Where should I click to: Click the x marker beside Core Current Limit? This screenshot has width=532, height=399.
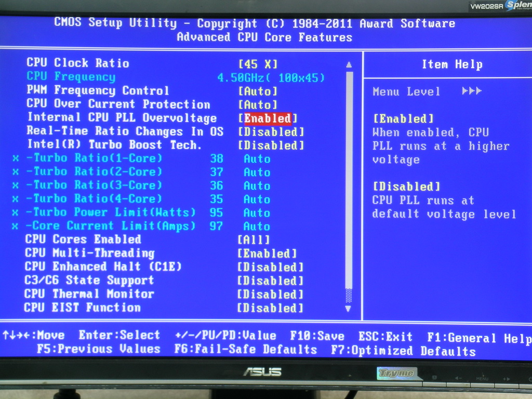tap(15, 227)
